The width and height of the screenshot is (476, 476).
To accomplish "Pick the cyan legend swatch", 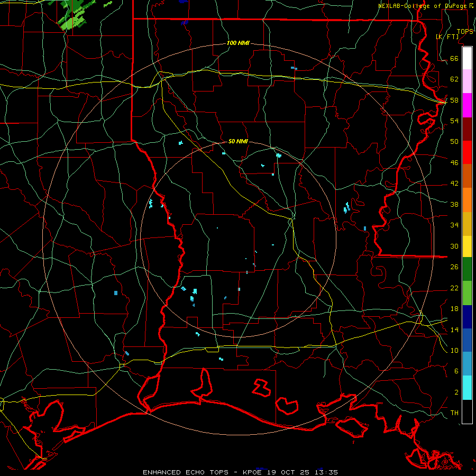I will [x=467, y=388].
